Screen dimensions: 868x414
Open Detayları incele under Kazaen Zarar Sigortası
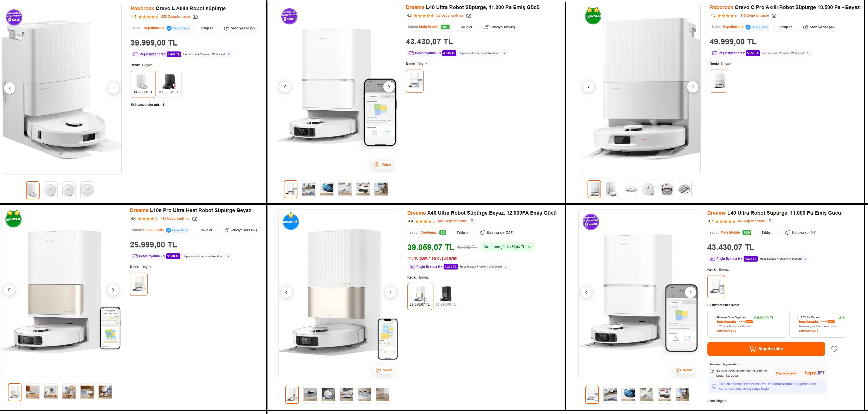pyautogui.click(x=726, y=331)
